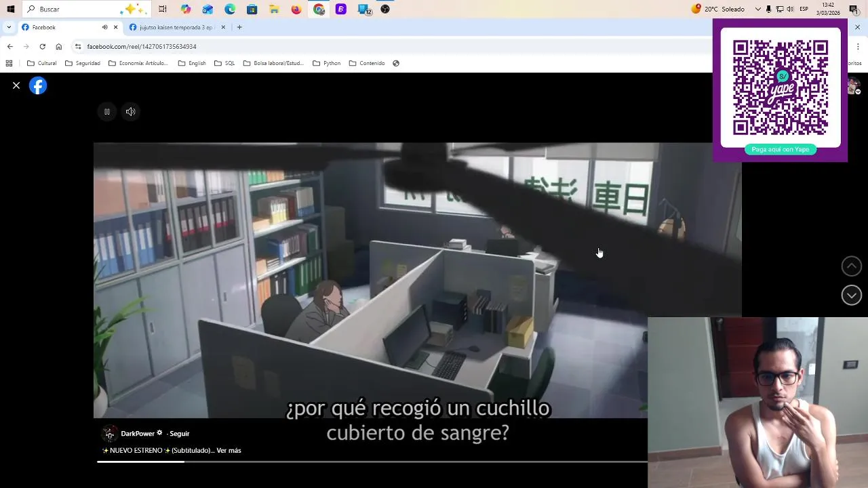Open File Explorer from the taskbar

274,9
